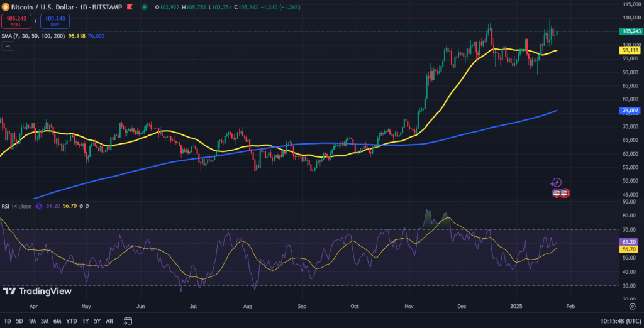Click the purple 61.20 RSI axis label
This screenshot has width=644, height=328.
point(628,242)
